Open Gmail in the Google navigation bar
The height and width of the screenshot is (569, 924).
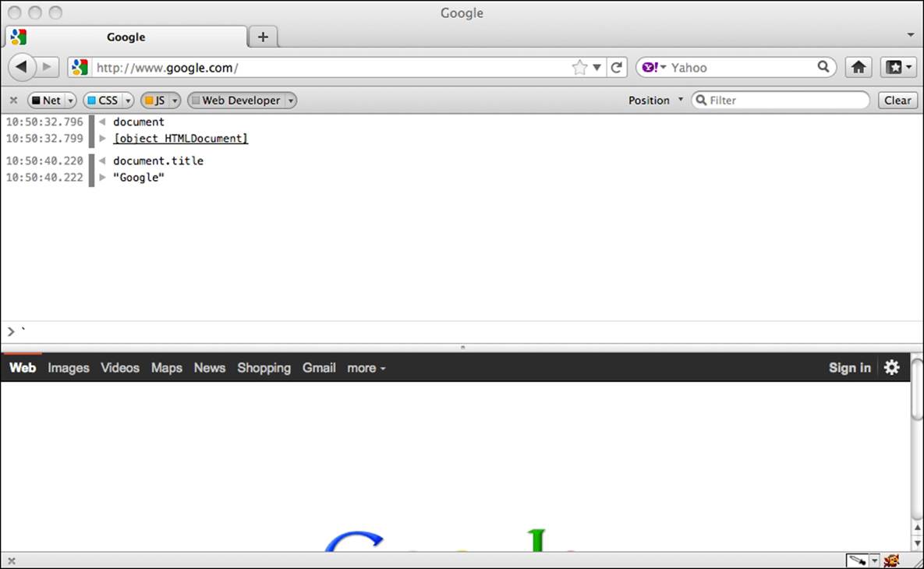coord(319,368)
